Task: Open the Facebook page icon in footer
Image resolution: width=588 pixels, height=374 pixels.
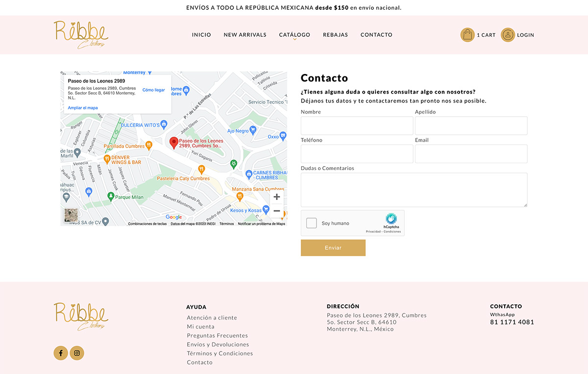Action: coord(61,353)
